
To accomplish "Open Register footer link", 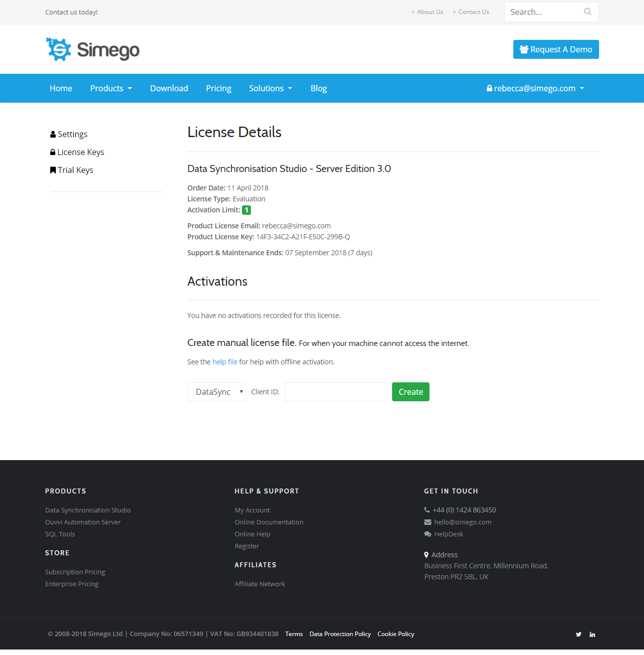I will (x=247, y=546).
